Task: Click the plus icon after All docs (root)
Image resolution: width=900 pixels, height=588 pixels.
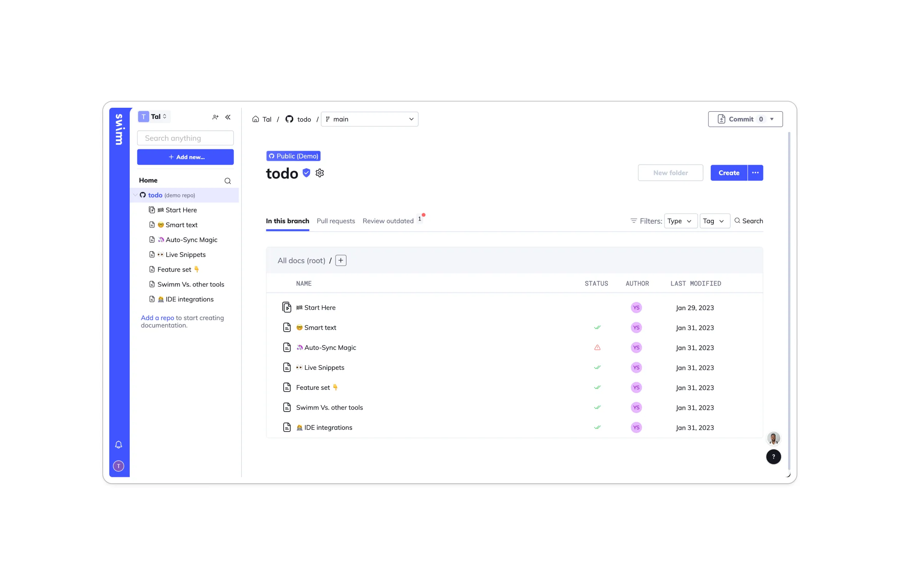Action: click(341, 261)
